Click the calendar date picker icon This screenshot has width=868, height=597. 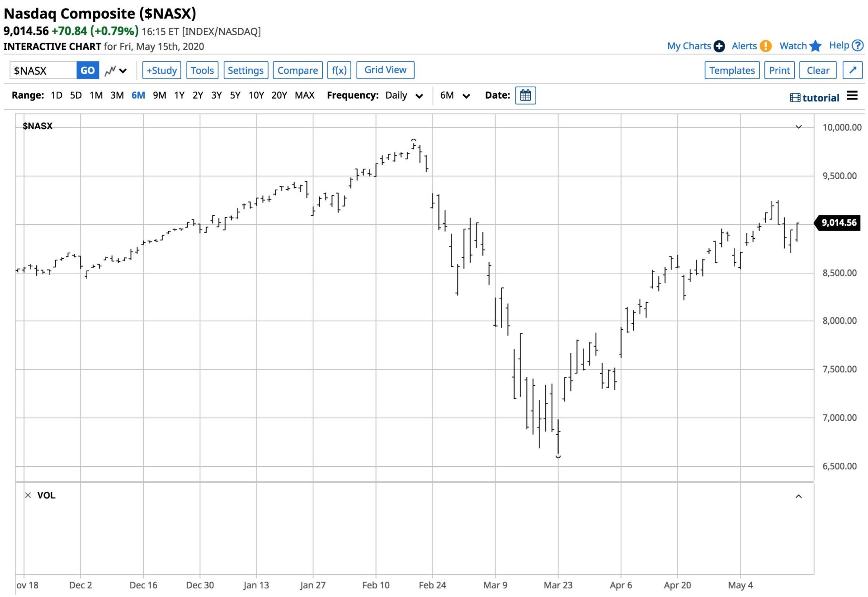pyautogui.click(x=525, y=95)
